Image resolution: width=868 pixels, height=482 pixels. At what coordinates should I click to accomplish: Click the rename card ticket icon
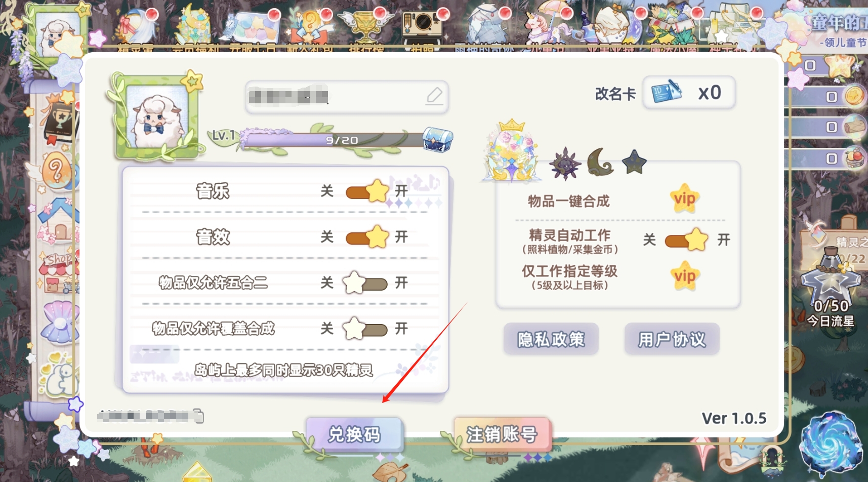[666, 92]
